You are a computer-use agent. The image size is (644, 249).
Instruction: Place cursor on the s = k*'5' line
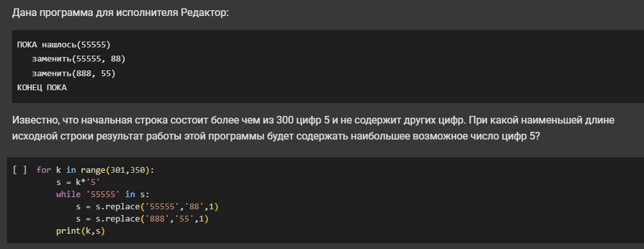[x=79, y=182]
